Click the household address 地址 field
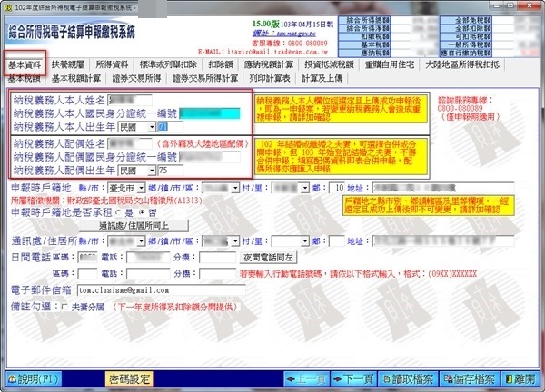This screenshot has height=392, width=545. click(443, 188)
